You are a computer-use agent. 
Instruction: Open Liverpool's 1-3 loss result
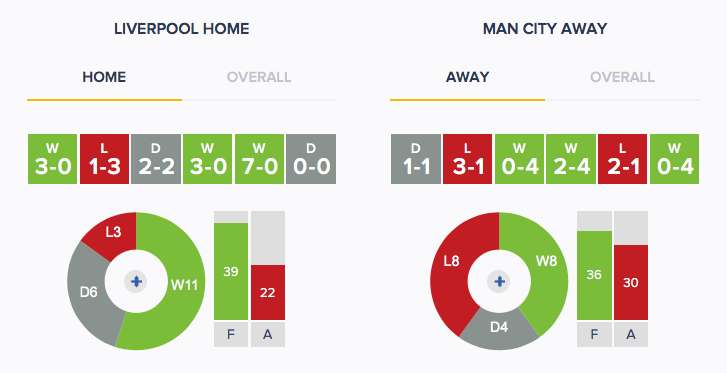click(104, 159)
